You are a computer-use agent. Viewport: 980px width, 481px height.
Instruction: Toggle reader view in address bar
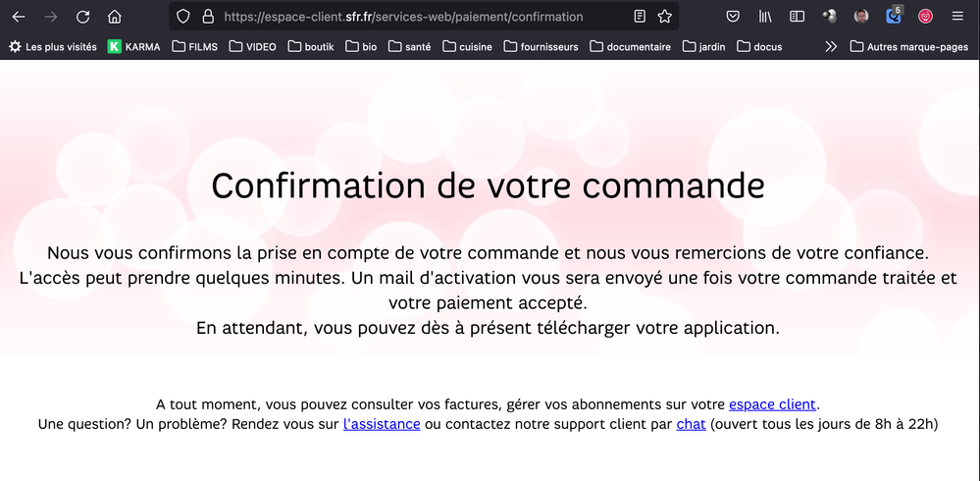click(640, 17)
